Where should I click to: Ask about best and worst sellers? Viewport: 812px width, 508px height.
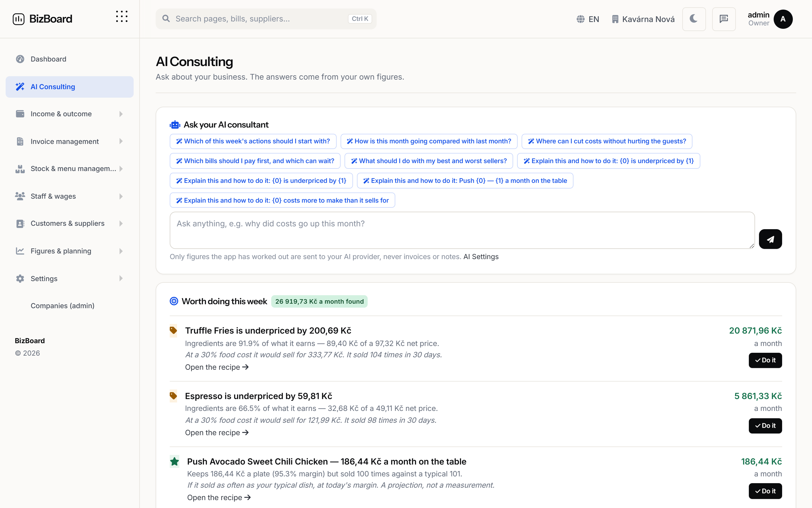pyautogui.click(x=429, y=161)
